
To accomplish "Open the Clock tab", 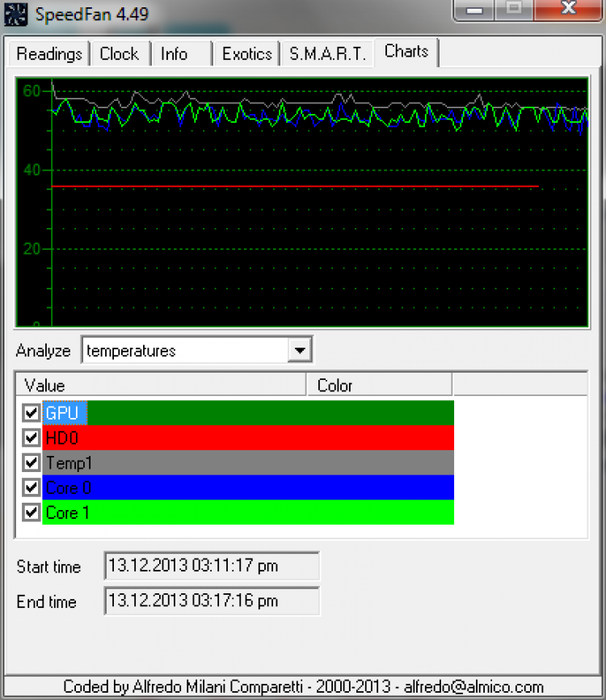I will (x=119, y=54).
